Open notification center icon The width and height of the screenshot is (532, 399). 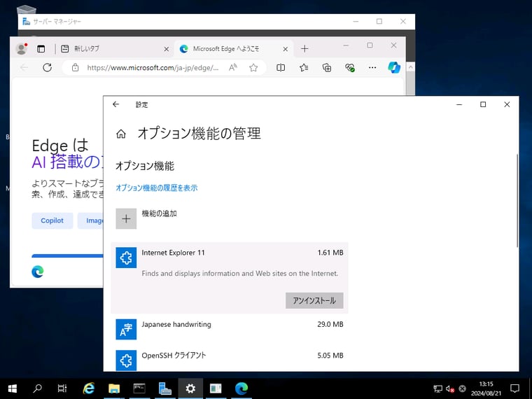[x=514, y=388]
